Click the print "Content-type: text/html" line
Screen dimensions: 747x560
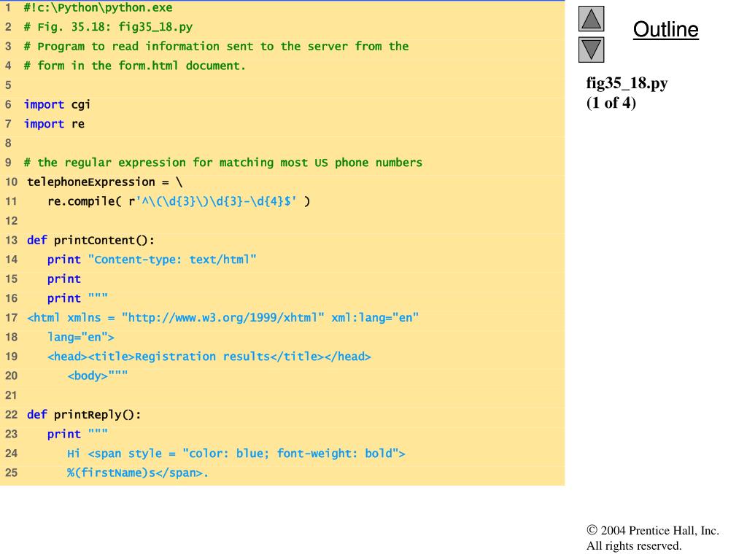[152, 260]
